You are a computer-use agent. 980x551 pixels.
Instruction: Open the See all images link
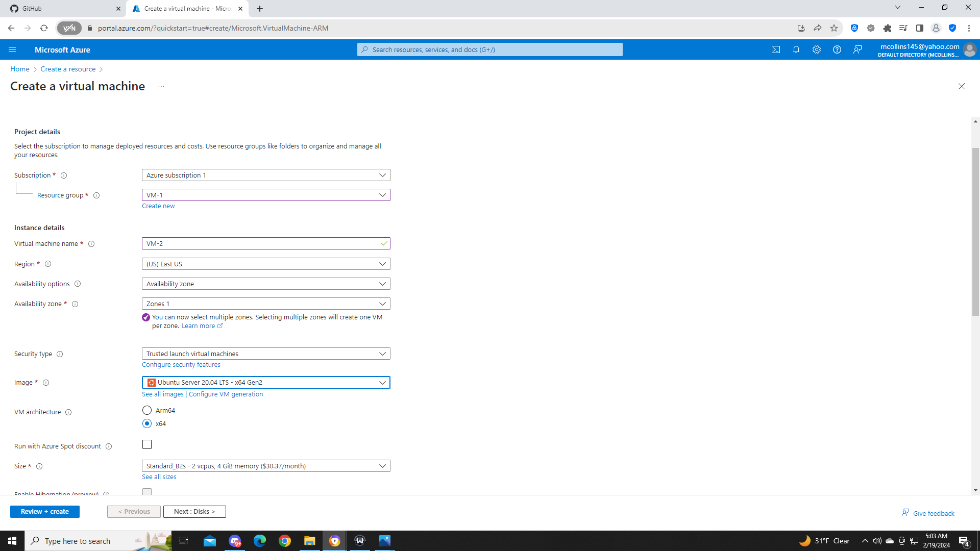pos(162,394)
